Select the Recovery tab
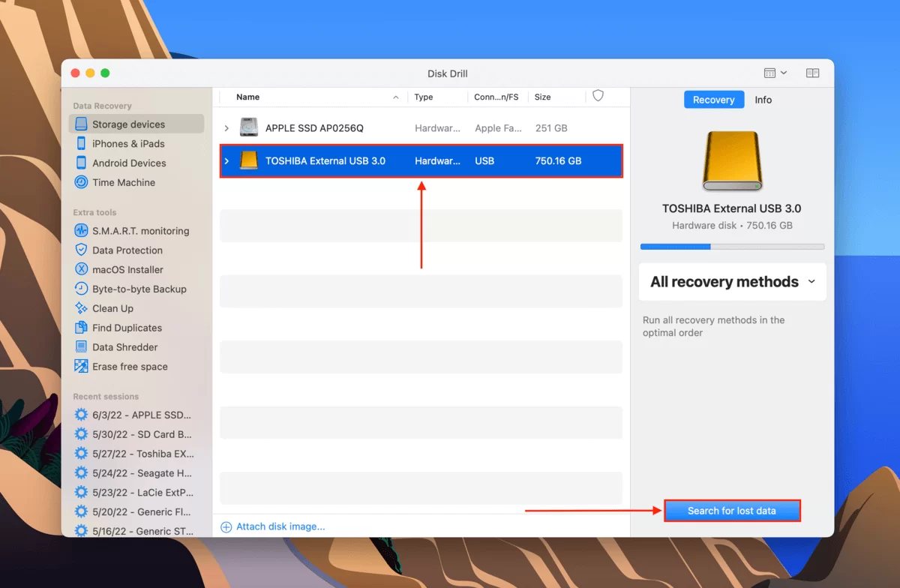The width and height of the screenshot is (900, 588). pos(713,99)
